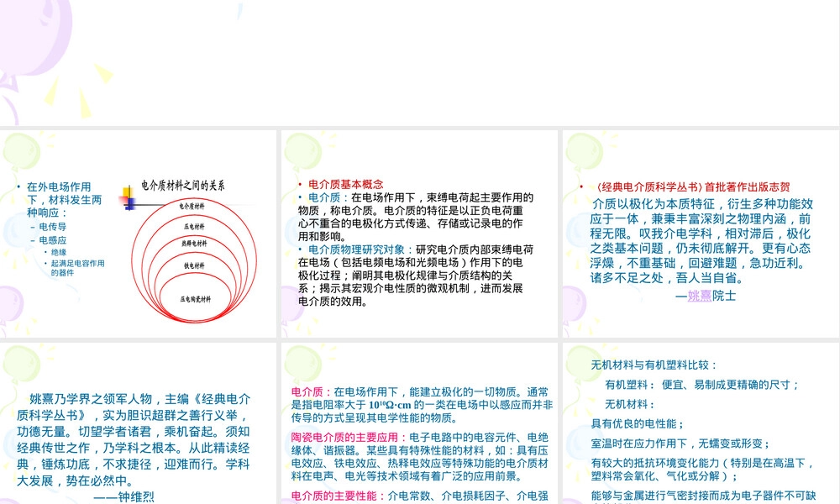Screen dimensions: 840x504
Task: Click the 电传导 sub-bullet
Action: (x=52, y=227)
